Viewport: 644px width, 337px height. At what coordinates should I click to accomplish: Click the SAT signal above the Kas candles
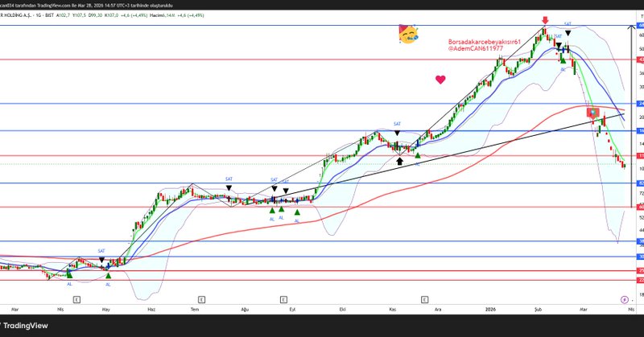tap(397, 124)
